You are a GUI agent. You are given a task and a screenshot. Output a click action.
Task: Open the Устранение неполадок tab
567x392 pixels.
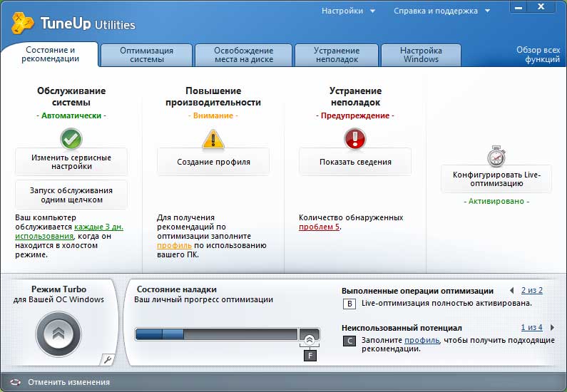(x=336, y=55)
